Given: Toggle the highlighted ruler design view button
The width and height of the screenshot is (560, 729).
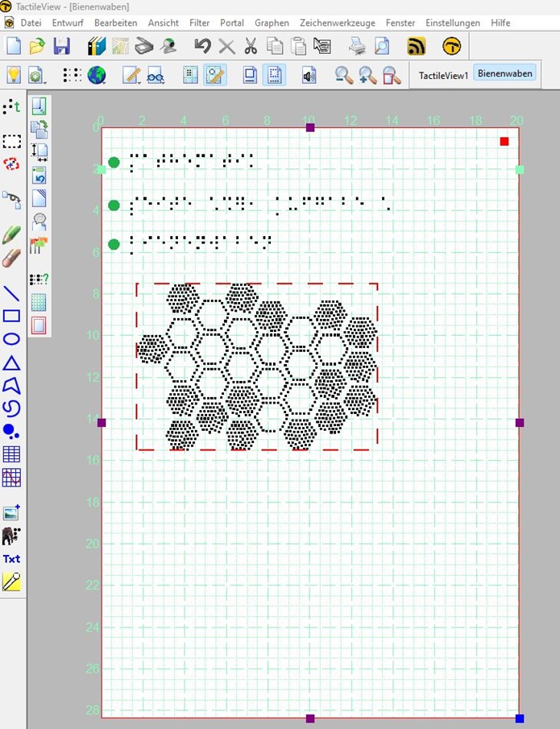Looking at the screenshot, I should [x=214, y=75].
